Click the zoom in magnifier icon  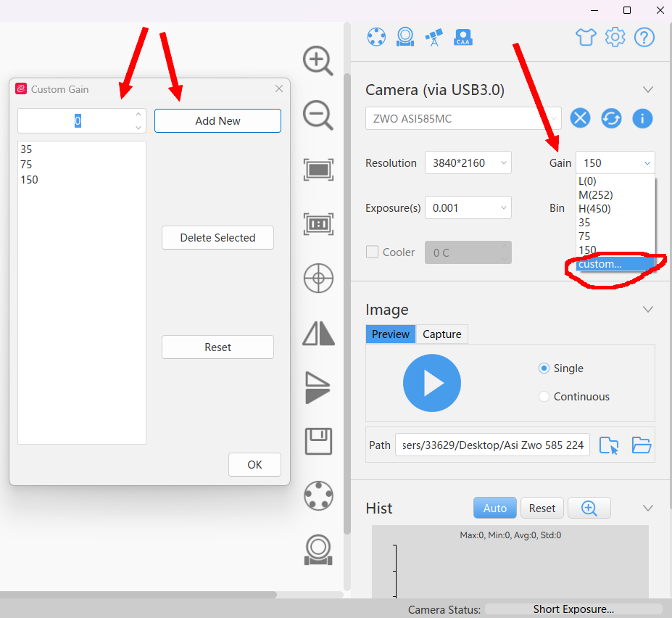318,60
